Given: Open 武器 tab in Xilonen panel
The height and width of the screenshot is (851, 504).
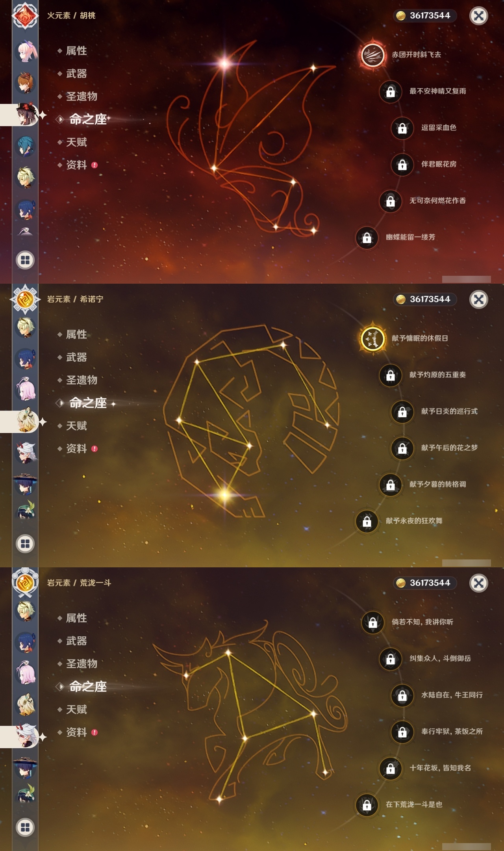Looking at the screenshot, I should (76, 357).
